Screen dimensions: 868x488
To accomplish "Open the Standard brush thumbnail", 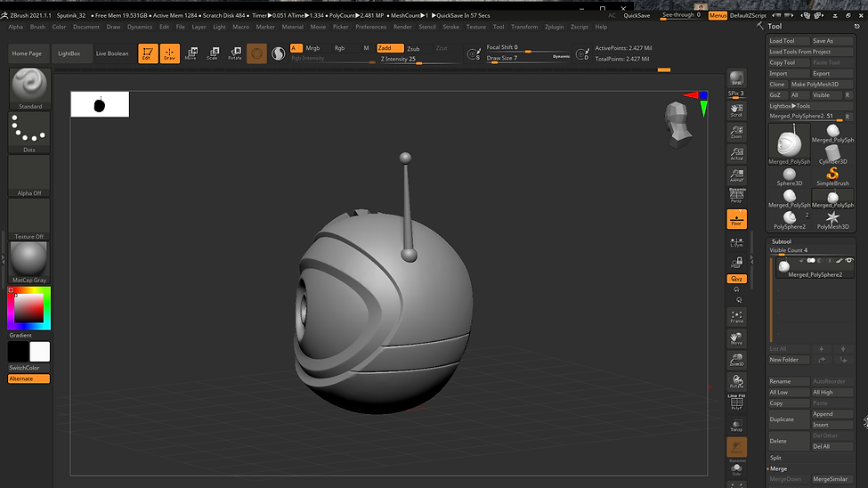I will click(x=29, y=88).
